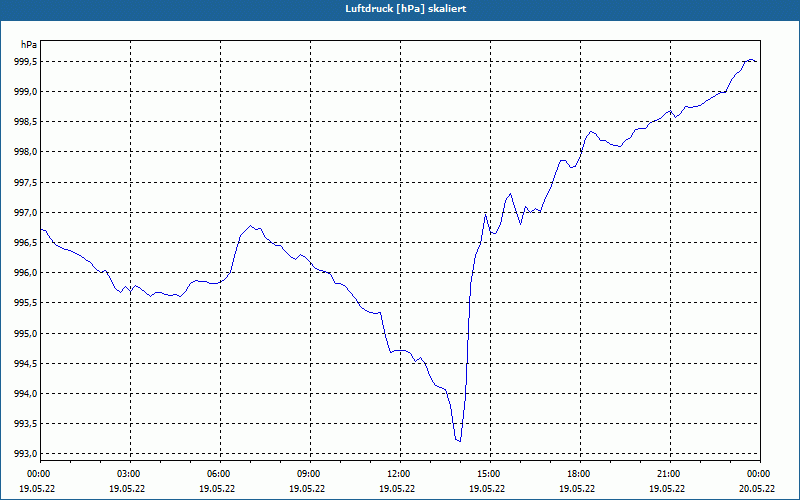Screen dimensions: 800x500
Task: Click the "hPa" unit label on the axis
Action: click(x=29, y=45)
